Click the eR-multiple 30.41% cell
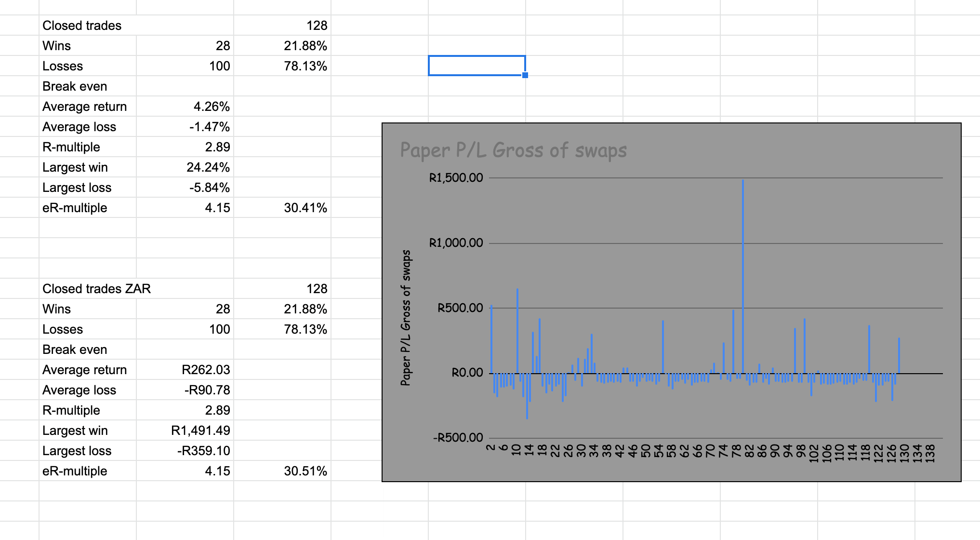Viewport: 980px width, 540px height. tap(282, 208)
